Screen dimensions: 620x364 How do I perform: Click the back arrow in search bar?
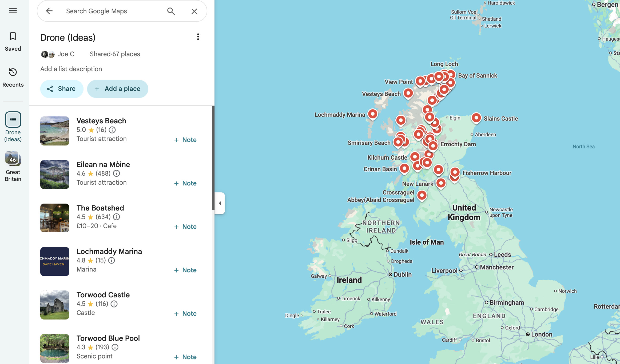point(49,11)
